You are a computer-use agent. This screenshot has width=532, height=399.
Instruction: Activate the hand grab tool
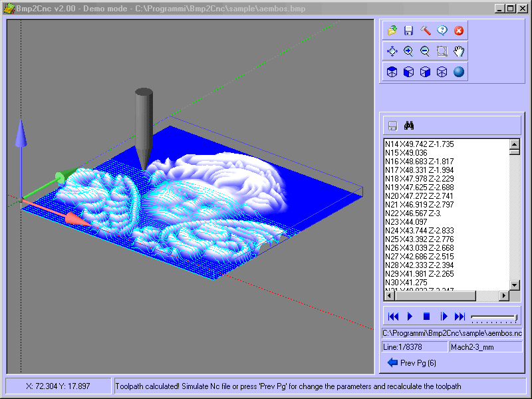click(458, 51)
